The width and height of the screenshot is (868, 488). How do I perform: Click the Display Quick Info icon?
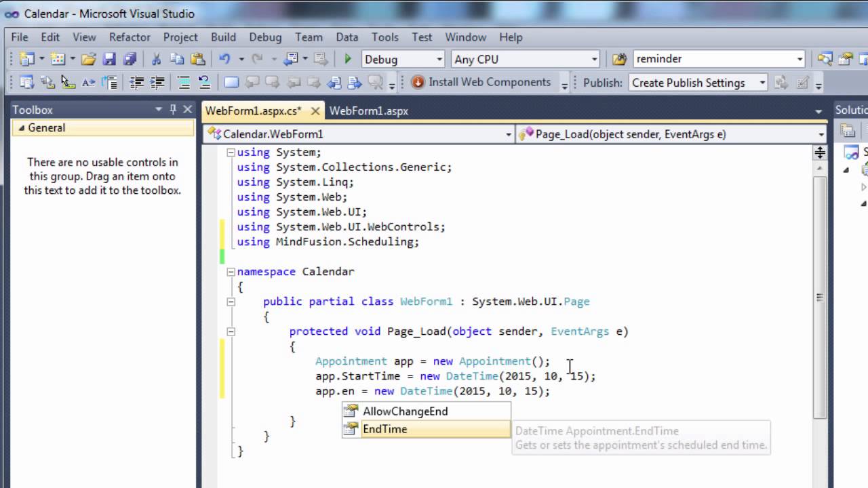tap(68, 83)
